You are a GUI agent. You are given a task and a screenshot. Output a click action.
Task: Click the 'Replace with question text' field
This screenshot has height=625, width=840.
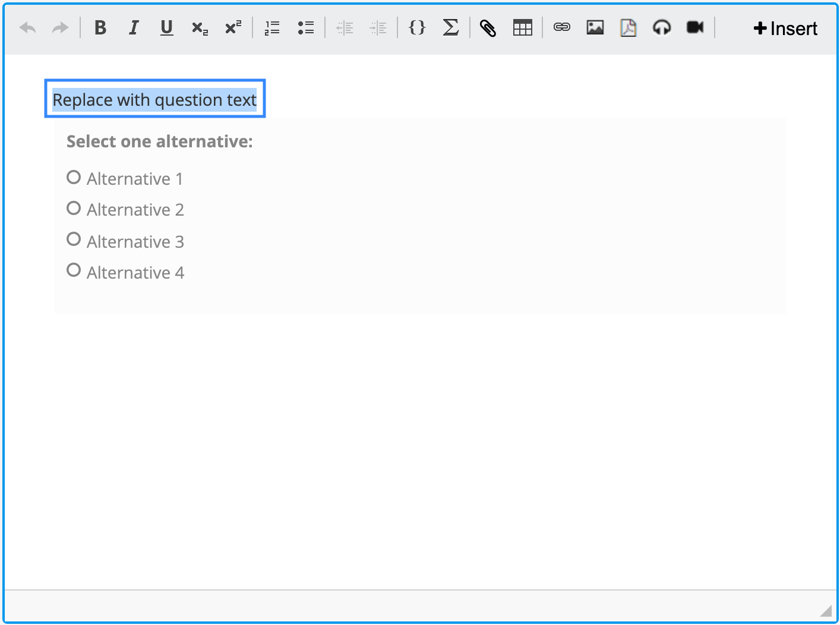pyautogui.click(x=155, y=99)
